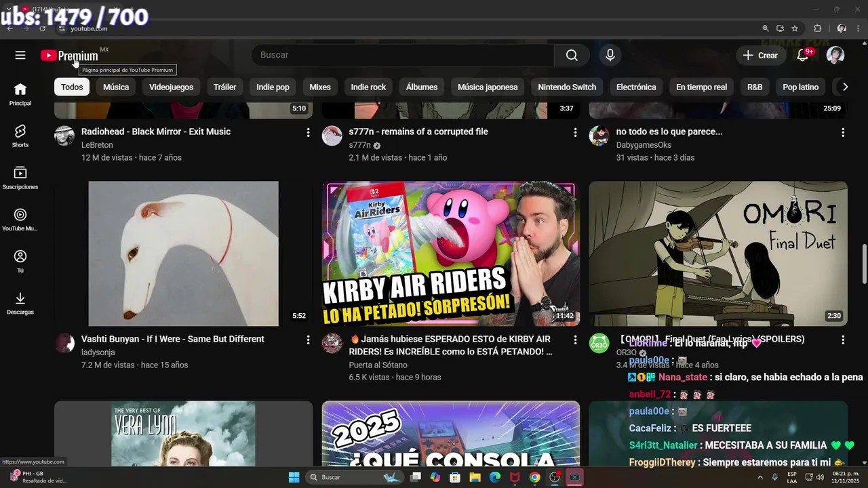Click s777n channel avatar
This screenshot has height=488, width=868.
coord(332,136)
